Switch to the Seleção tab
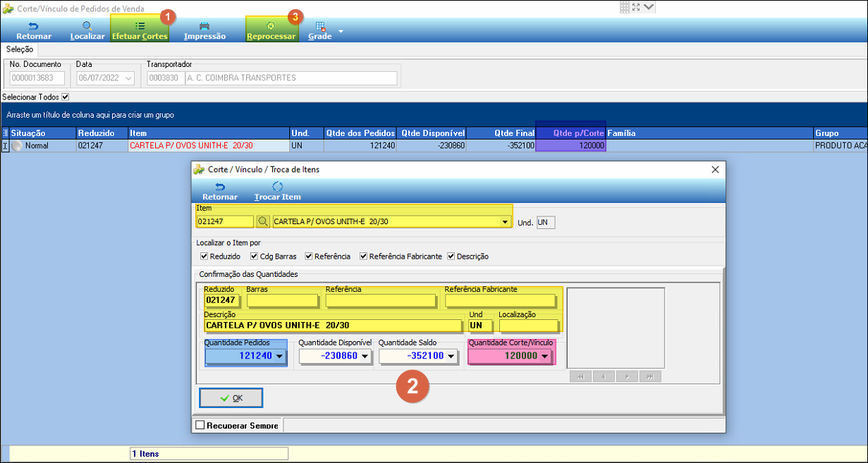The width and height of the screenshot is (868, 463). coord(19,49)
